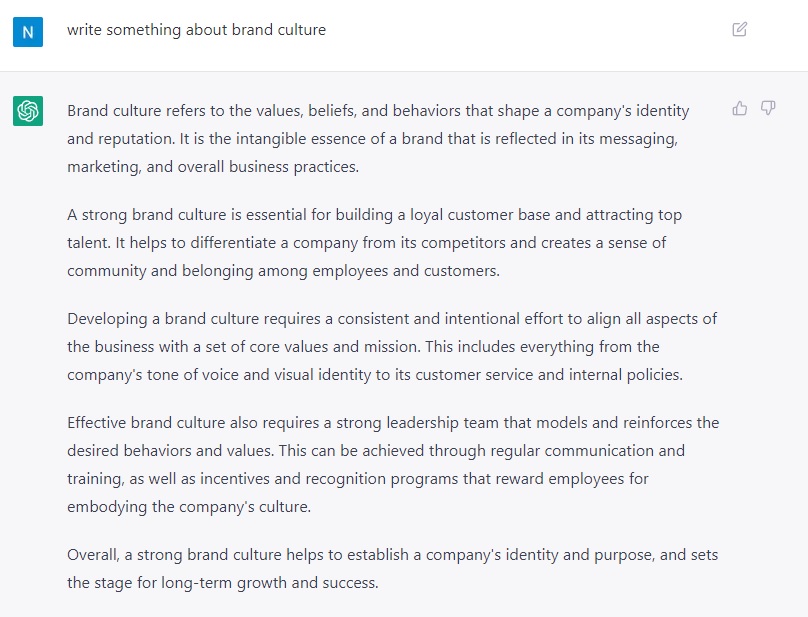Click the line 'marketing, and overall business practices.'

coord(213,167)
